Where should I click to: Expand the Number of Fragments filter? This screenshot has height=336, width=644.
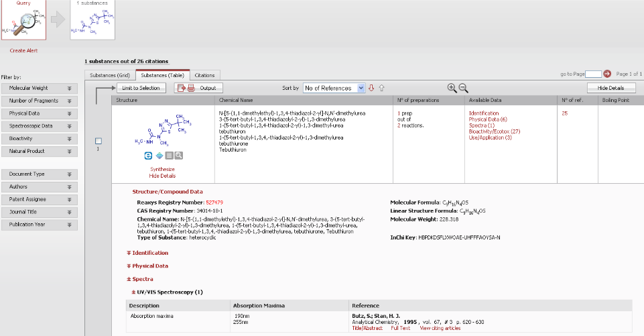[40, 101]
